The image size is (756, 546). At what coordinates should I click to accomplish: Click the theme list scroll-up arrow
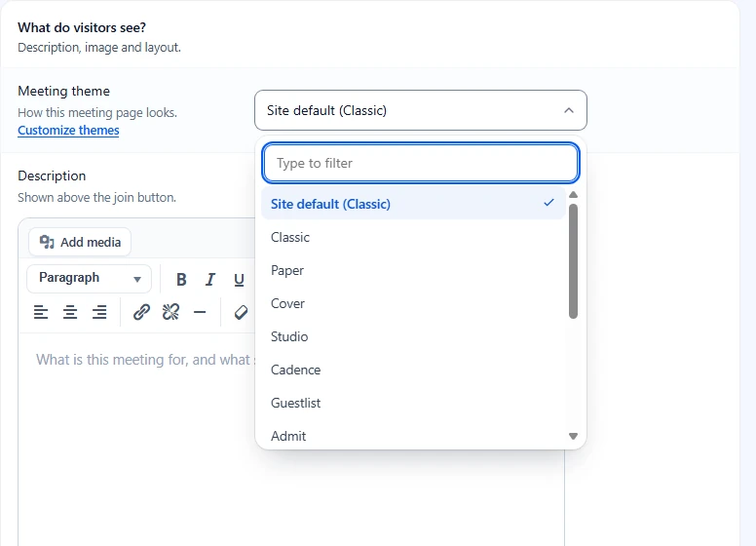[573, 195]
